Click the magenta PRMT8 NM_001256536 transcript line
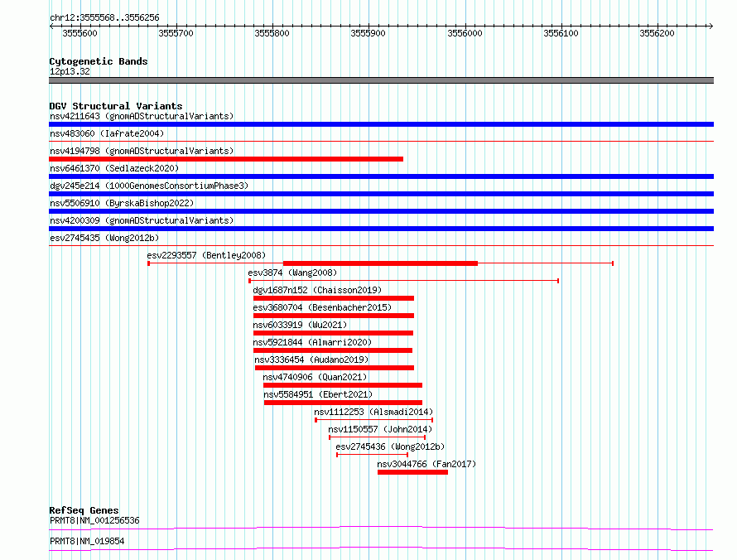The width and height of the screenshot is (737, 560). pyautogui.click(x=381, y=528)
